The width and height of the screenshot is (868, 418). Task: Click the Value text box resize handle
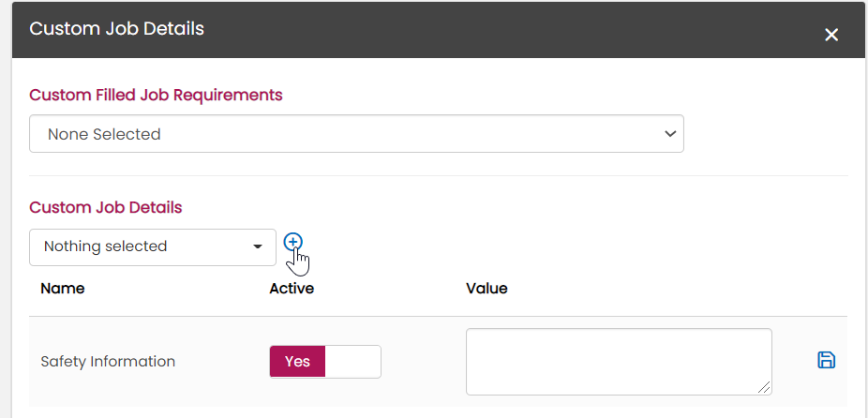pyautogui.click(x=765, y=388)
